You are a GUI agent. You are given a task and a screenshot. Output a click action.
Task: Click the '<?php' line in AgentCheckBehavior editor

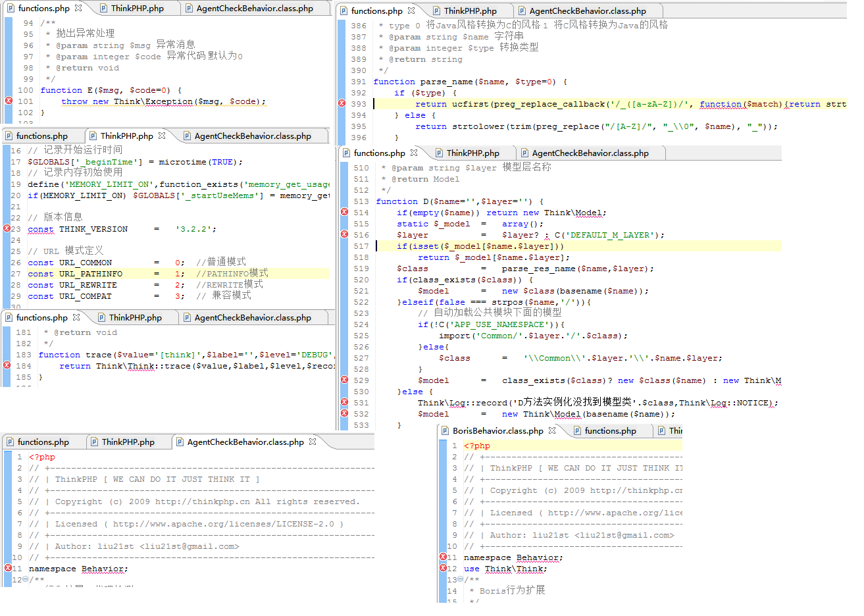click(x=42, y=457)
